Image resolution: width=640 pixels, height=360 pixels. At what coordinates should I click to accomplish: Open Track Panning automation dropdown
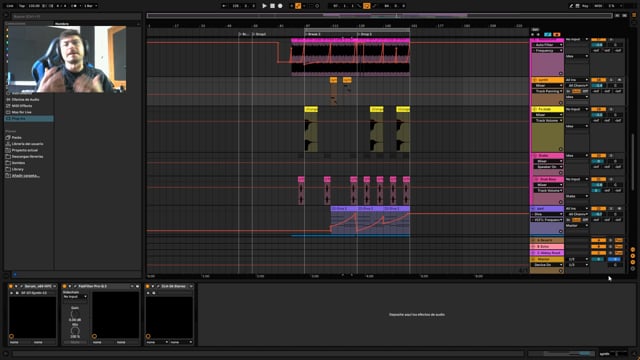coord(547,91)
